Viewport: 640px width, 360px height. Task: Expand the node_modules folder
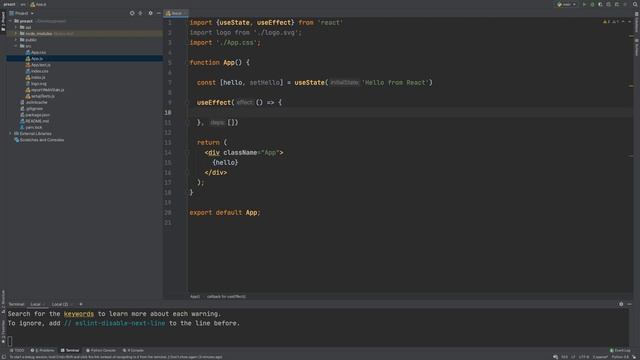(16, 33)
